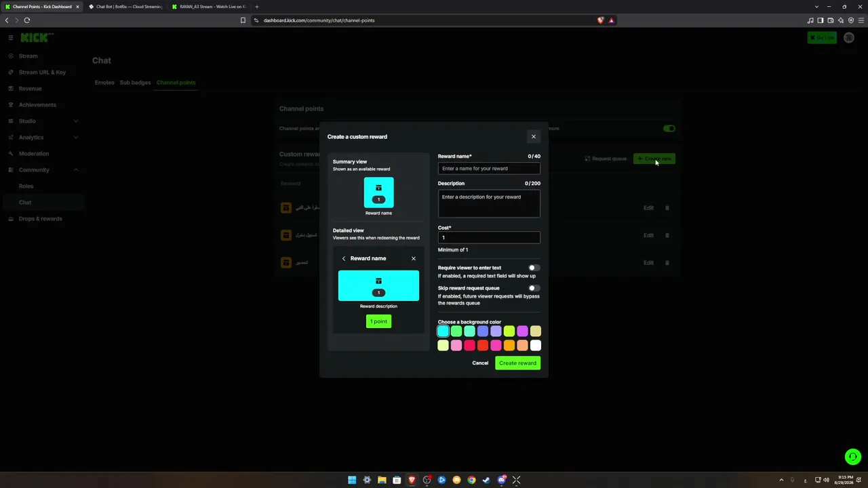868x488 pixels.
Task: Switch to RAVAN_A3 Stream browser tab
Action: point(209,7)
